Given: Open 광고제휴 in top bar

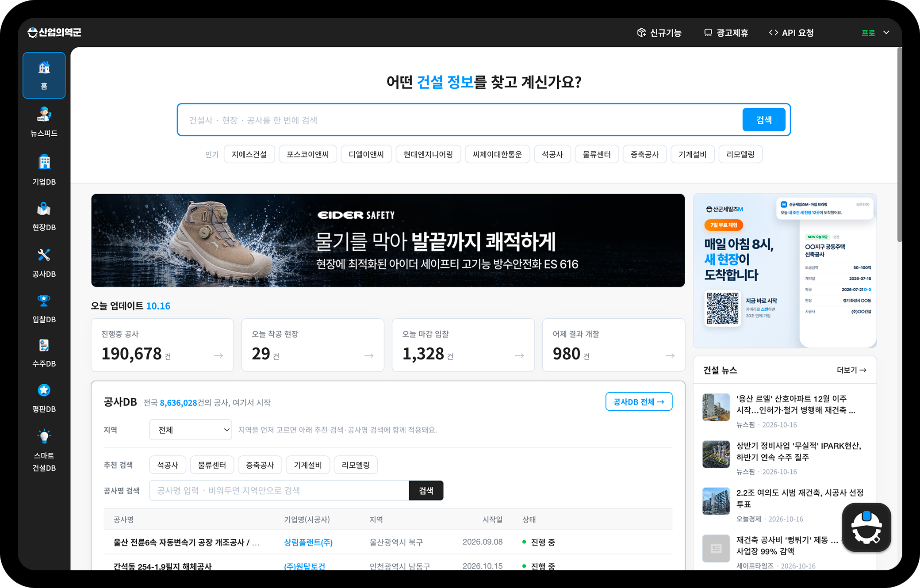Looking at the screenshot, I should click(726, 33).
